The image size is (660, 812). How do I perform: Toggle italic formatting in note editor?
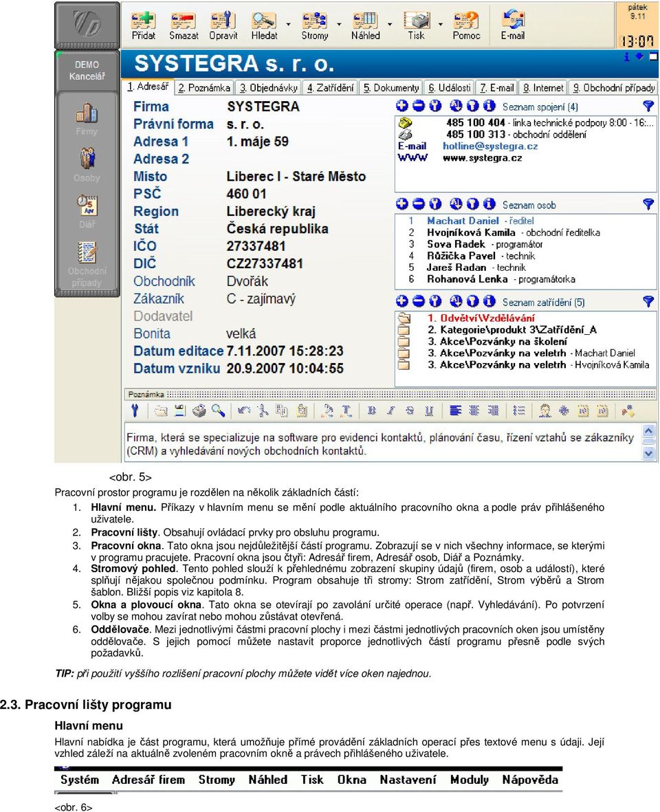(x=390, y=410)
